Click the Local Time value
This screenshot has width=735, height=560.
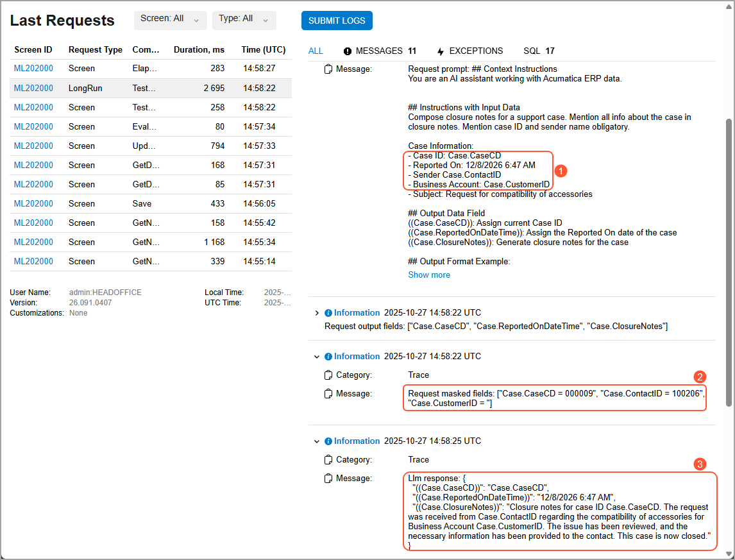tap(278, 293)
